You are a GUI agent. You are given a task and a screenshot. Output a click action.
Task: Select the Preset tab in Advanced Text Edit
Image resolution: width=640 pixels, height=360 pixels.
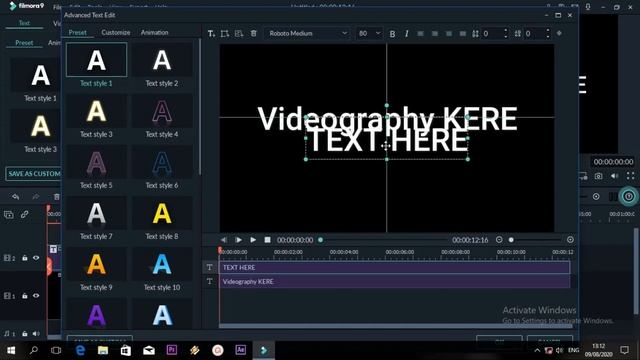point(78,32)
